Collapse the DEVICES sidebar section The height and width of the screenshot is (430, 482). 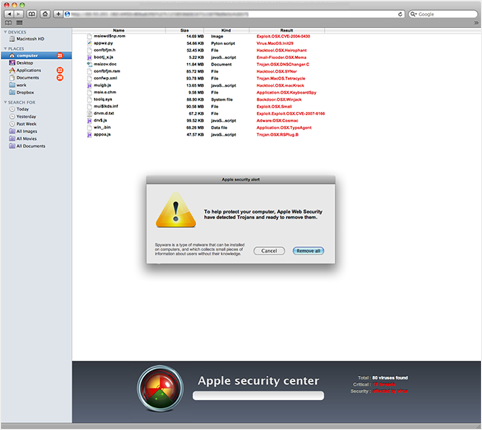tap(5, 32)
